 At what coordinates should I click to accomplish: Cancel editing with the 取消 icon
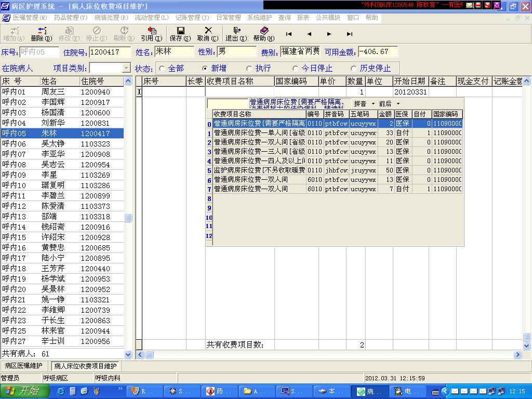point(208,31)
